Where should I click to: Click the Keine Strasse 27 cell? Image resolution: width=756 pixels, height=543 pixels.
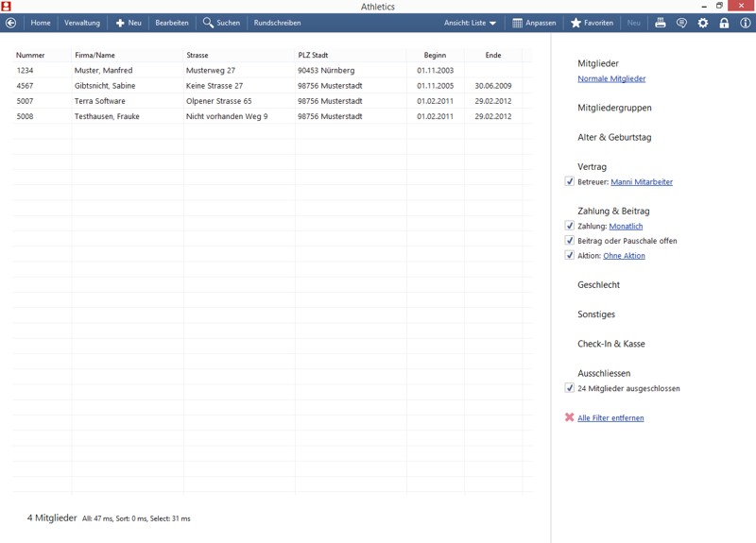[215, 86]
